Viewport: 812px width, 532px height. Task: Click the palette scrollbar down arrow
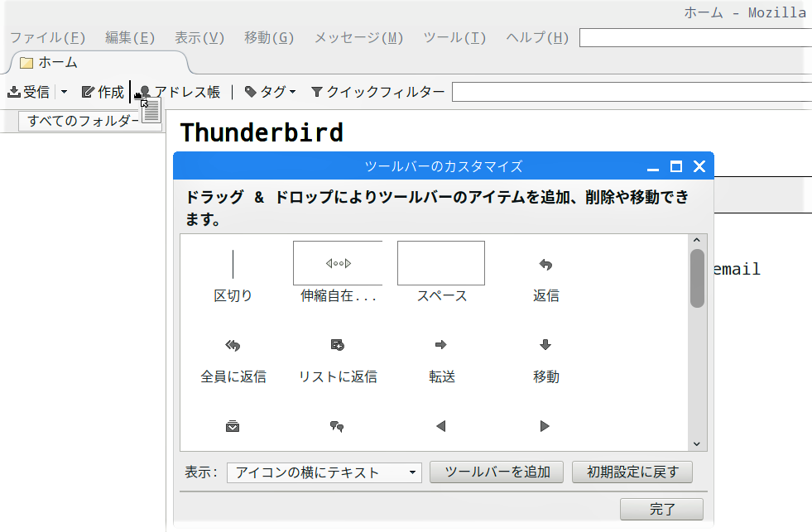click(696, 444)
